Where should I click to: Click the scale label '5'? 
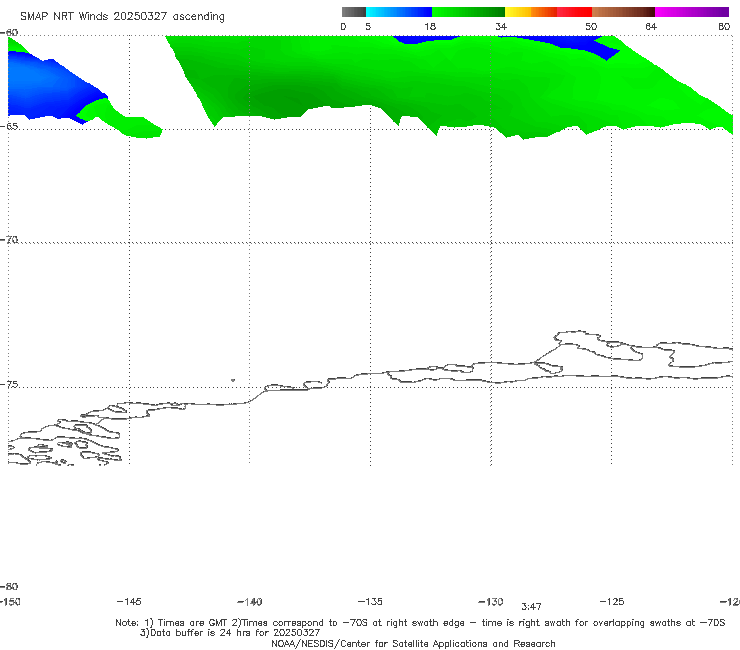click(x=368, y=26)
